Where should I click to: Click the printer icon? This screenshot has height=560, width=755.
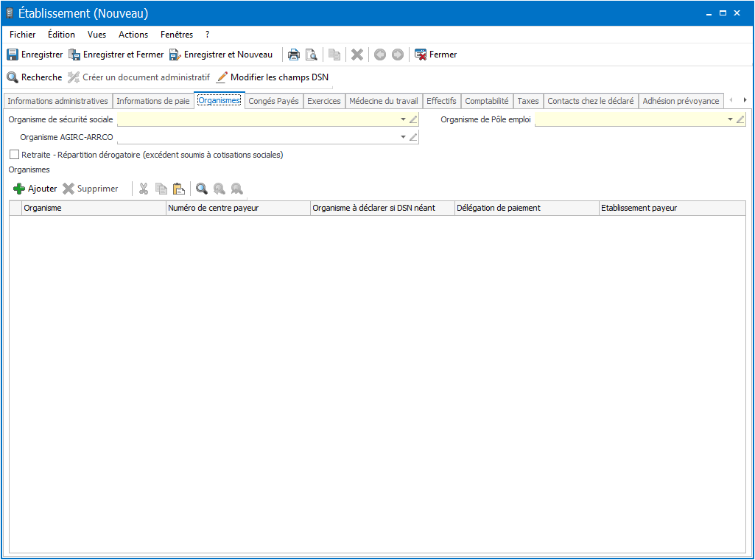(294, 55)
